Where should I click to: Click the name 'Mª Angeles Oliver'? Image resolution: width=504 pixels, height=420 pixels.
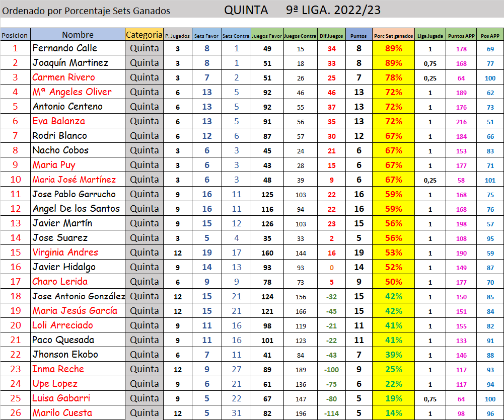click(72, 92)
